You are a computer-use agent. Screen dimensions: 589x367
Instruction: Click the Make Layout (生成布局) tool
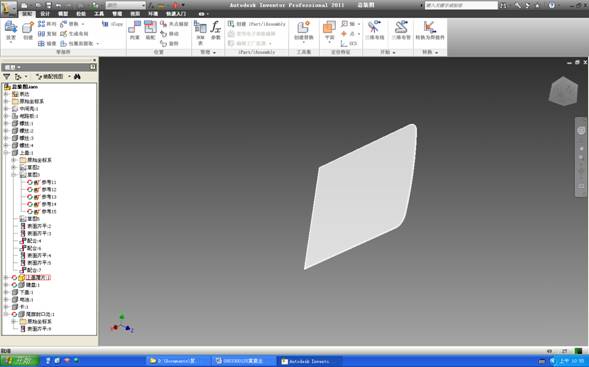tap(74, 34)
